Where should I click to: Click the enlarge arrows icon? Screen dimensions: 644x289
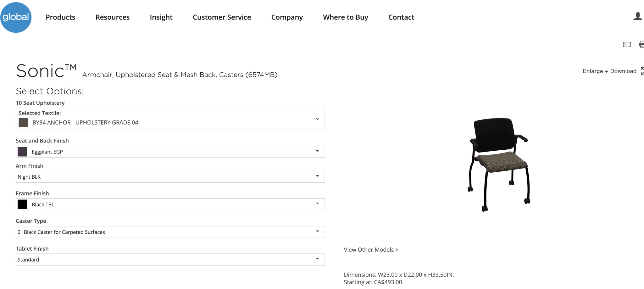coord(642,71)
